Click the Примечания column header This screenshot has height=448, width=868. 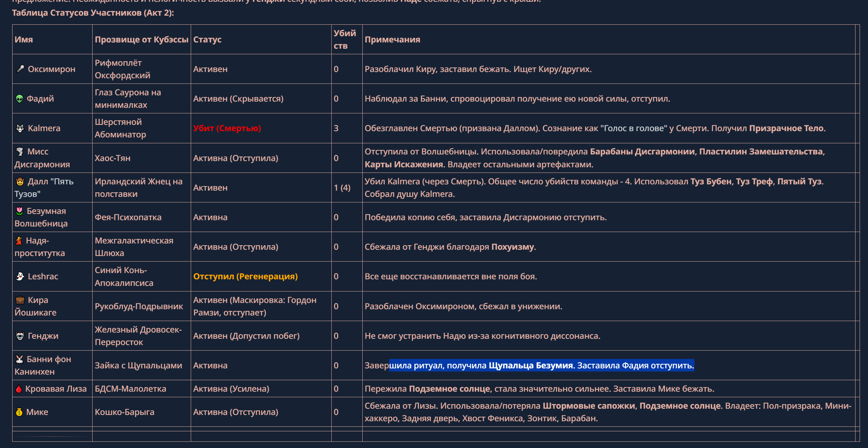392,39
